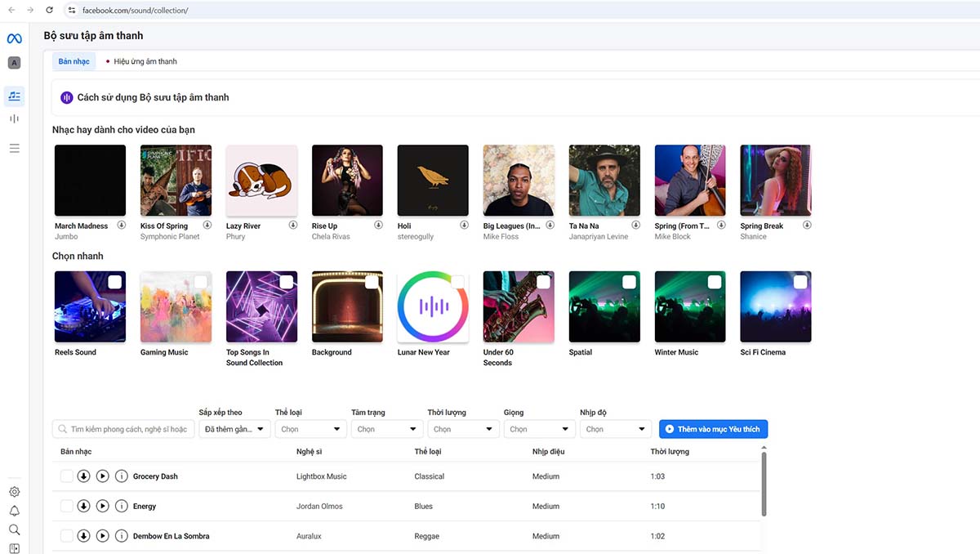The width and height of the screenshot is (980, 554).
Task: Tick the Top Songs card checkbox
Action: tap(286, 282)
